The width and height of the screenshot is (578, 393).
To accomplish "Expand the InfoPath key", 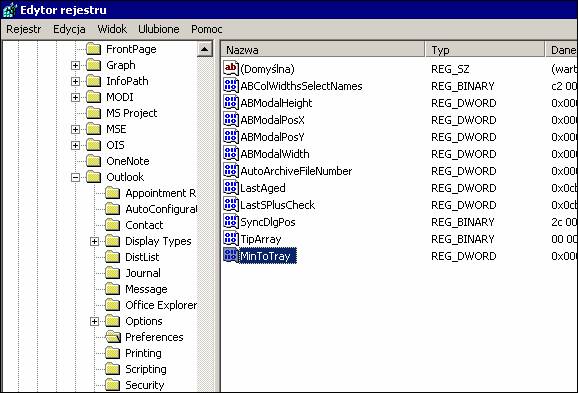I will coord(75,81).
